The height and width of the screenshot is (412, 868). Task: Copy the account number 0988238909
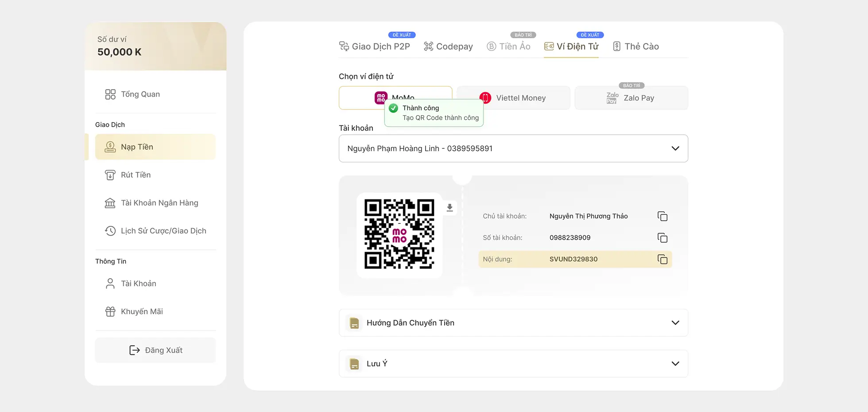pyautogui.click(x=663, y=238)
